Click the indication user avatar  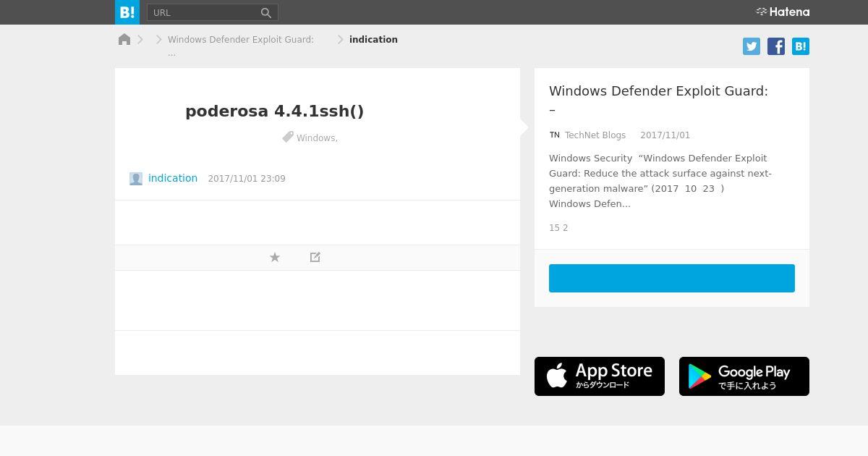(x=136, y=179)
